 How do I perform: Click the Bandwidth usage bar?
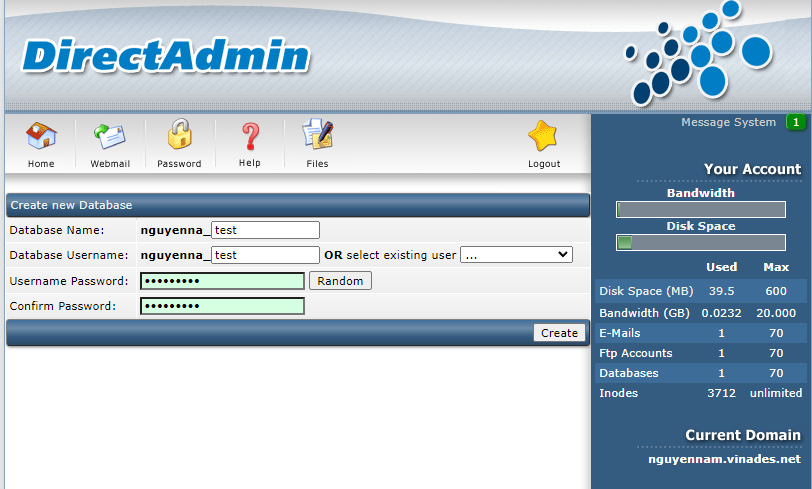(x=701, y=209)
